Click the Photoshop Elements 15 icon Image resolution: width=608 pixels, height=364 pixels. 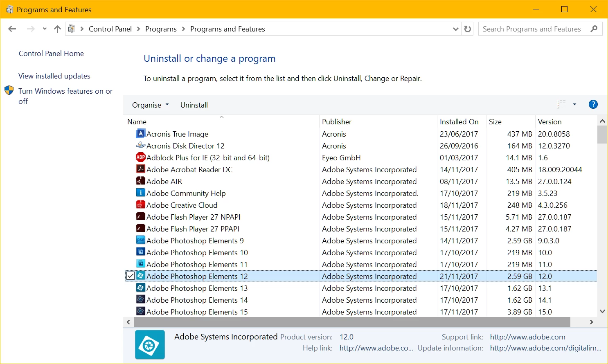140,311
